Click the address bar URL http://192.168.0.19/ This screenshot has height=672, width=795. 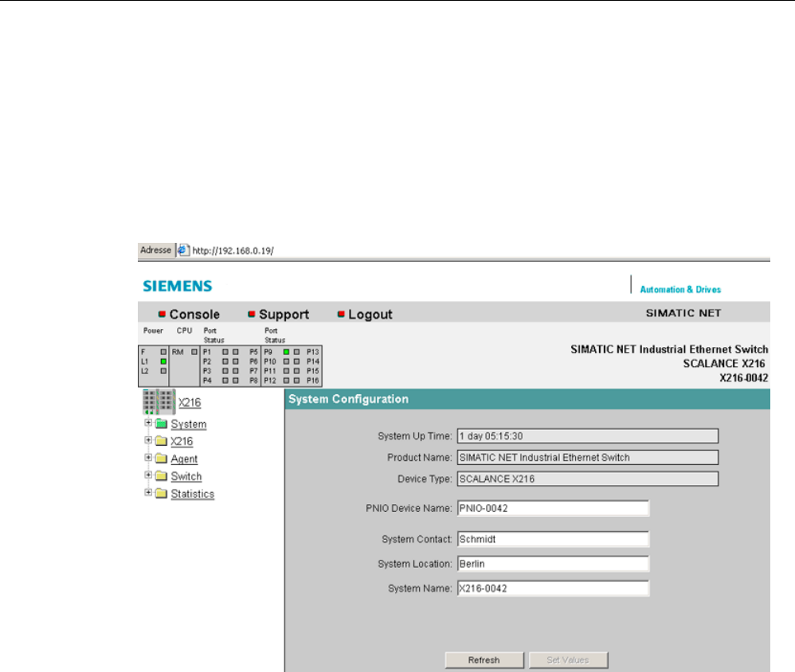(233, 250)
